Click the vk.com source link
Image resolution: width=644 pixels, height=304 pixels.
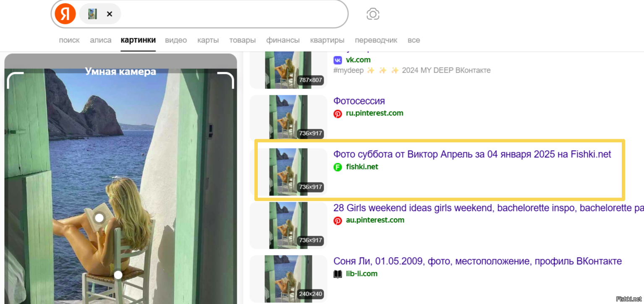(x=358, y=60)
